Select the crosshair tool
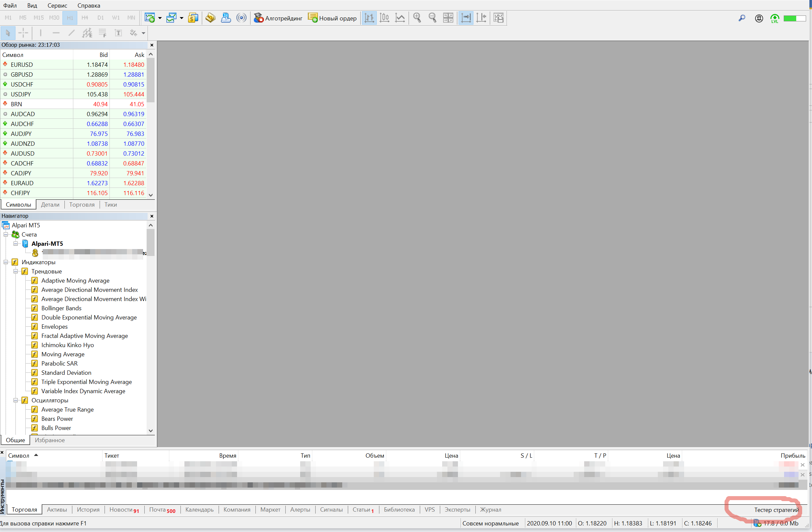The width and height of the screenshot is (812, 532). [x=23, y=33]
